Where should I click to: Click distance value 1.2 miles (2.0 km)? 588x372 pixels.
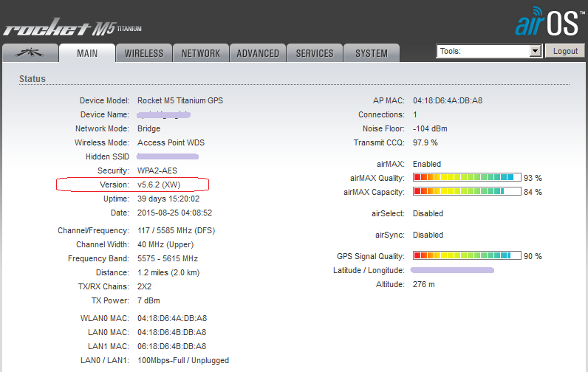click(x=168, y=272)
